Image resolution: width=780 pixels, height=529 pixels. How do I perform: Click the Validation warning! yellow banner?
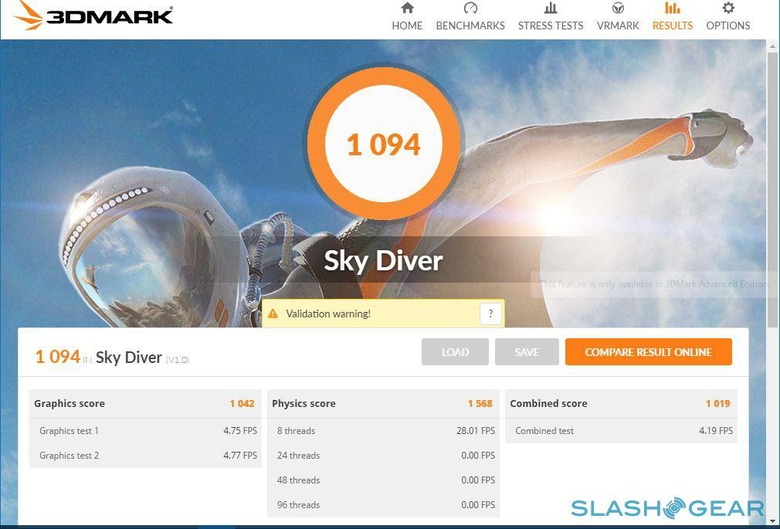pyautogui.click(x=383, y=314)
